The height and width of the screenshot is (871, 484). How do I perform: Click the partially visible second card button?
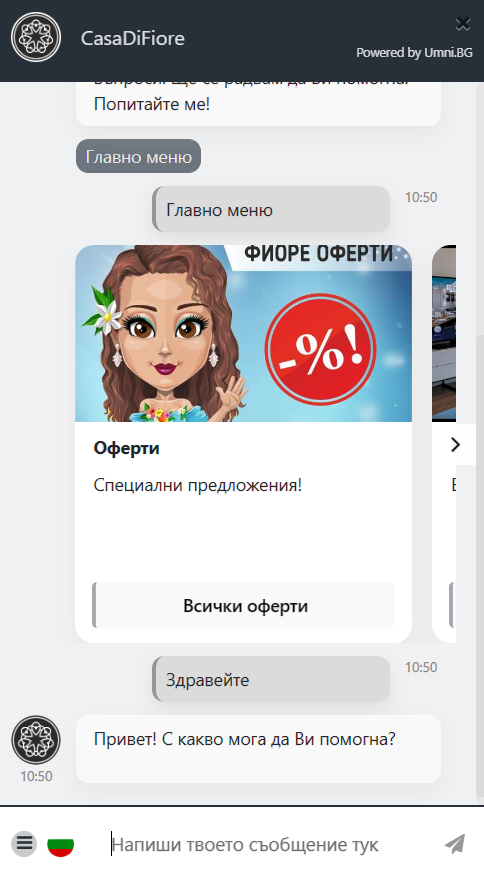point(452,605)
